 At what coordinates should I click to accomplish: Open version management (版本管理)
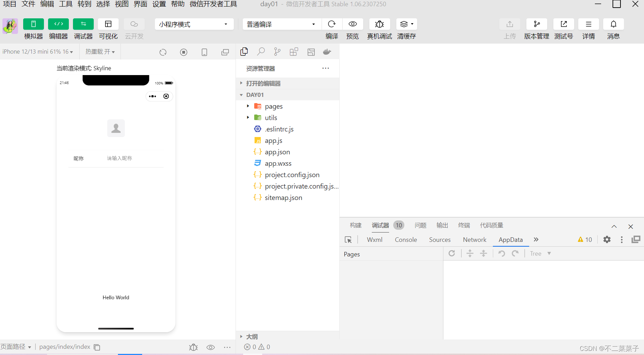537,24
